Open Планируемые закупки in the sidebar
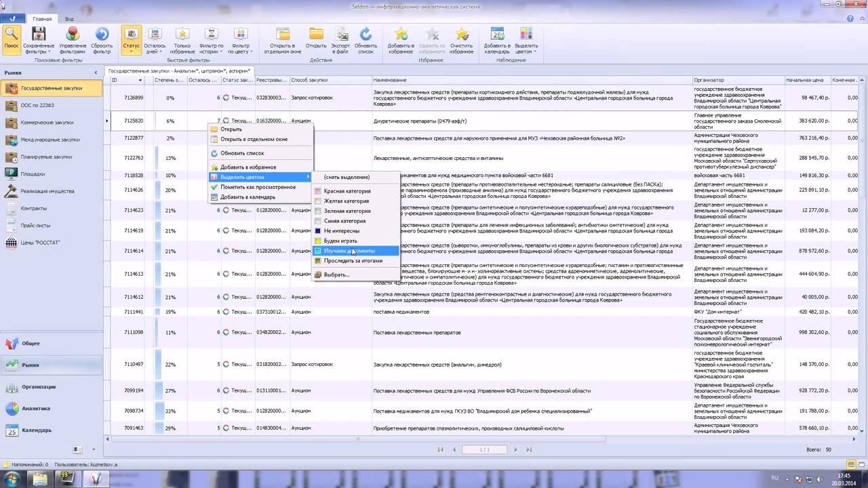The image size is (868, 488). 52,157
